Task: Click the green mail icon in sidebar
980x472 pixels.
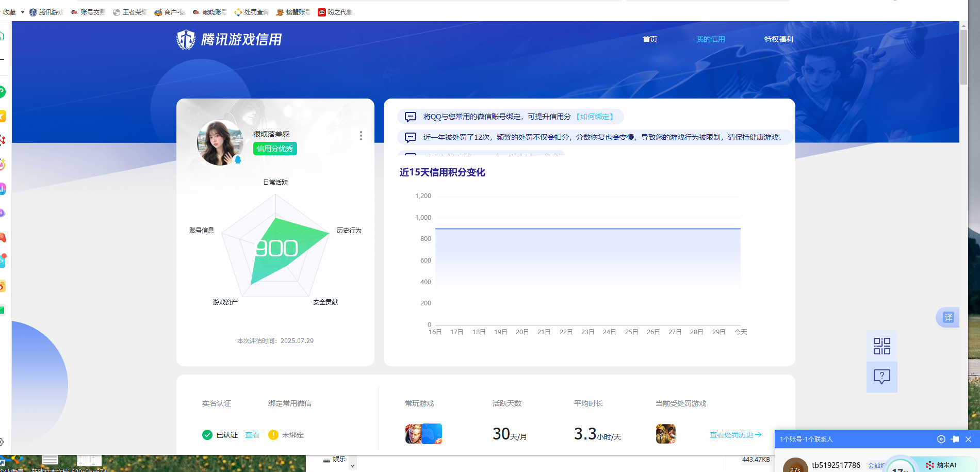Action: pyautogui.click(x=2, y=310)
